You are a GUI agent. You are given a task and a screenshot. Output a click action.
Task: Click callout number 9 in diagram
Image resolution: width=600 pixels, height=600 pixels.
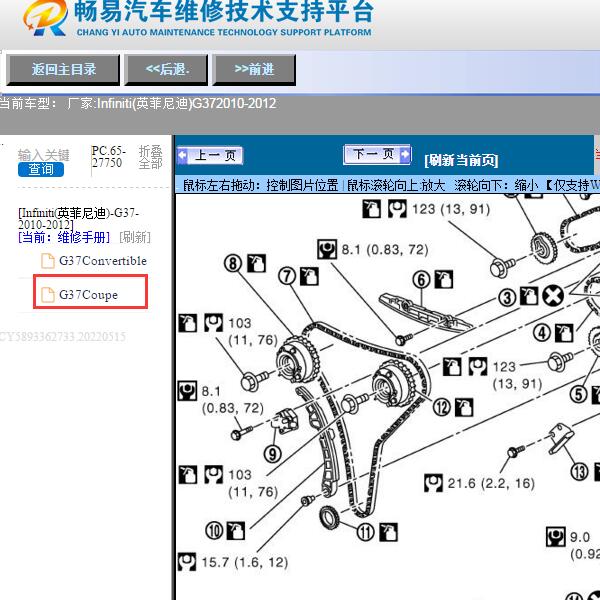[272, 454]
